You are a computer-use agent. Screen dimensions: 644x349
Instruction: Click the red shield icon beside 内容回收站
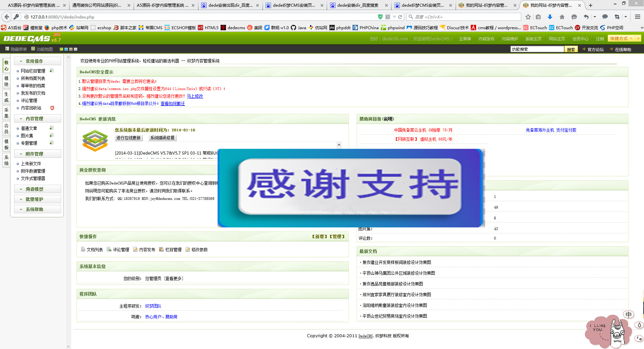coord(52,108)
